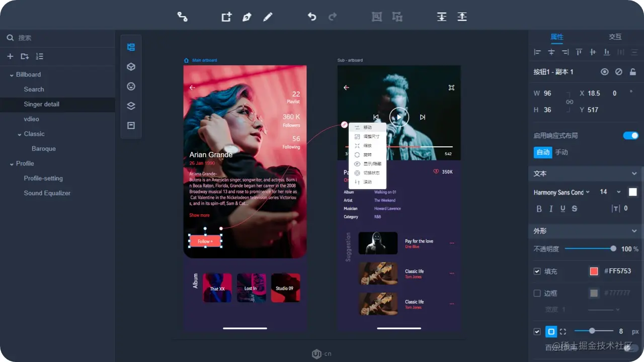This screenshot has height=362, width=644.
Task: Collapse the Billboard tree group
Action: 11,75
